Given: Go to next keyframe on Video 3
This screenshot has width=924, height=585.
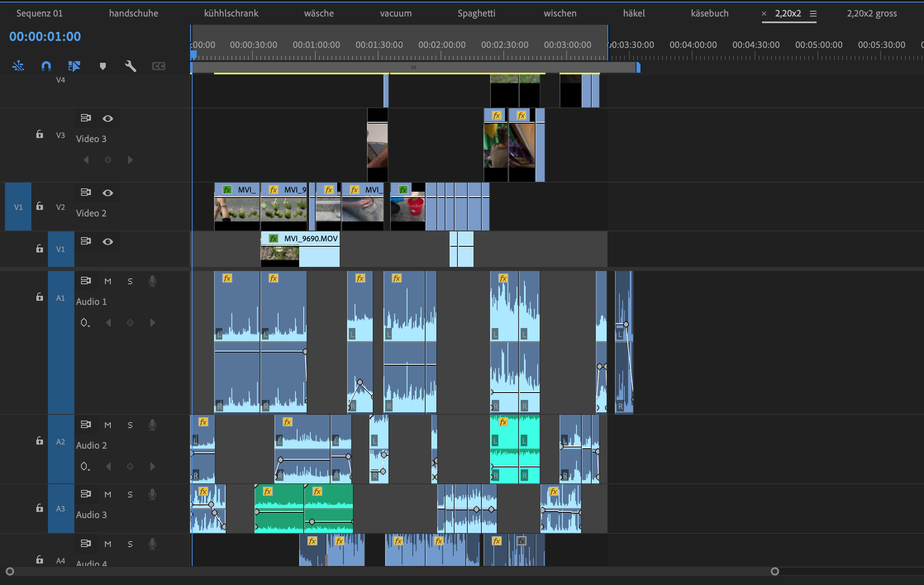Looking at the screenshot, I should [x=130, y=160].
